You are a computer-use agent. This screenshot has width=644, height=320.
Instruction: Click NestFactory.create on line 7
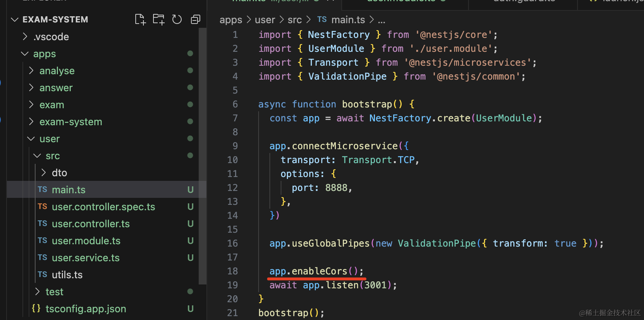coord(420,118)
